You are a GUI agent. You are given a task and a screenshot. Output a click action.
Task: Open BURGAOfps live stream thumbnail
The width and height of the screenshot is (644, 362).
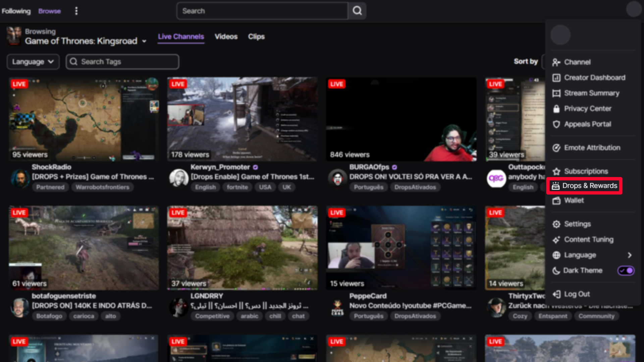(x=401, y=119)
